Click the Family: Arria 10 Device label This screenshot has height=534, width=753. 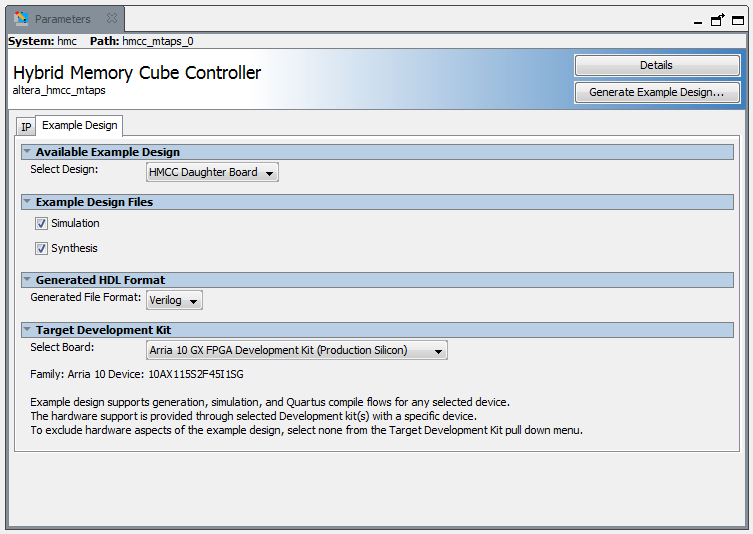(x=87, y=374)
